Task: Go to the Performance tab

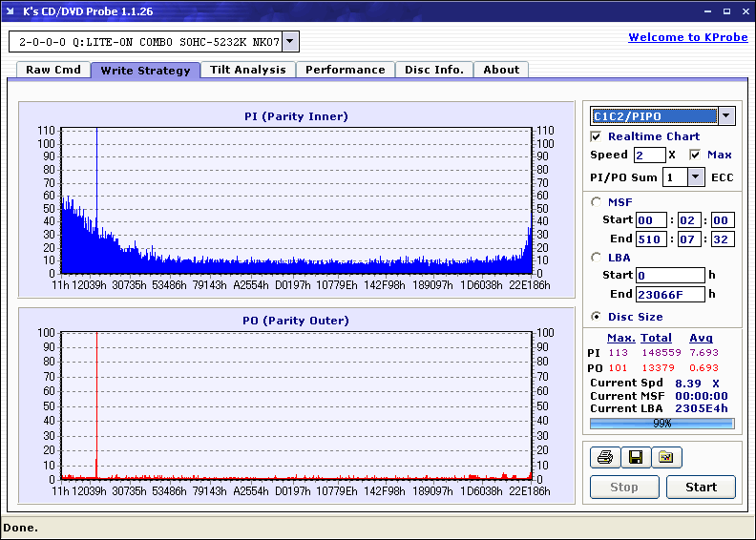Action: pos(345,70)
